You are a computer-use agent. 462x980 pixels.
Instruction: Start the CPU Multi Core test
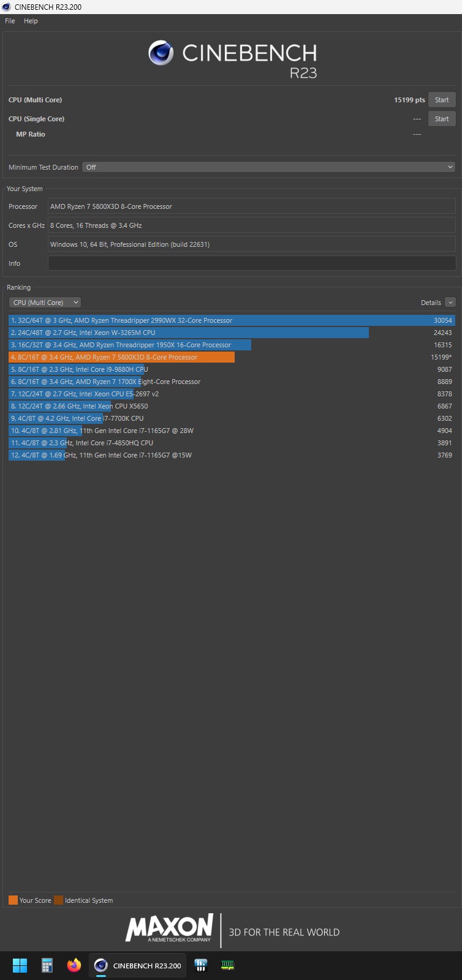442,100
